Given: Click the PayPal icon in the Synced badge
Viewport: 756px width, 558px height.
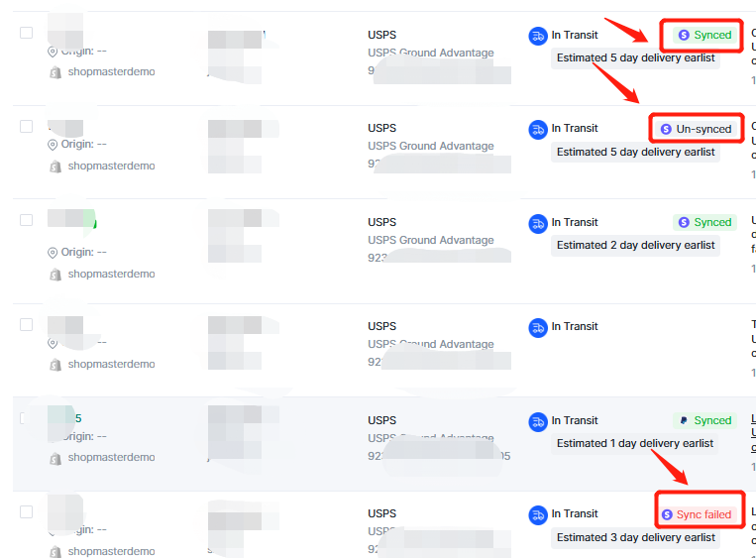Looking at the screenshot, I should pyautogui.click(x=684, y=420).
